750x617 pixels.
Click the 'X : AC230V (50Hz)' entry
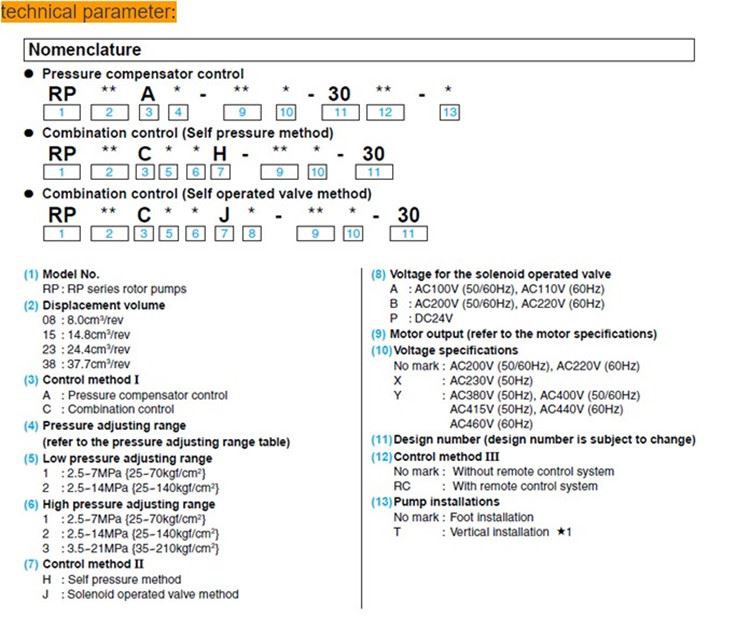tap(463, 381)
